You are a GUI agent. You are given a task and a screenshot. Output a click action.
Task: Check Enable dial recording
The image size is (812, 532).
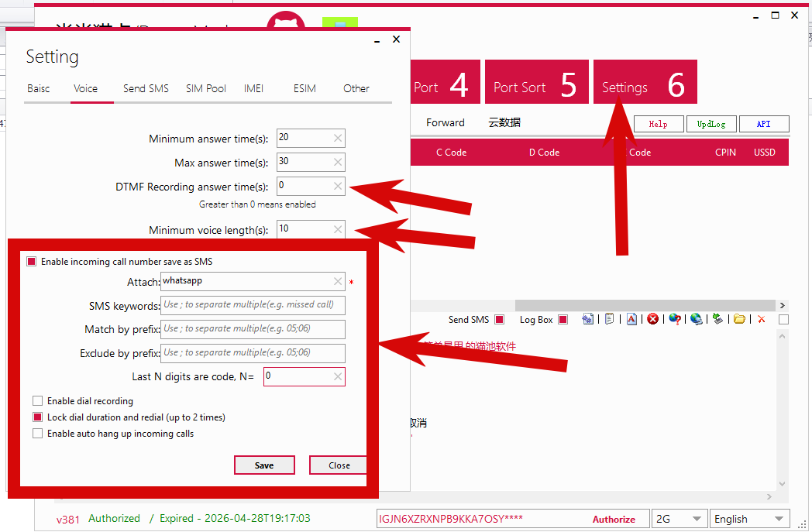pos(37,400)
